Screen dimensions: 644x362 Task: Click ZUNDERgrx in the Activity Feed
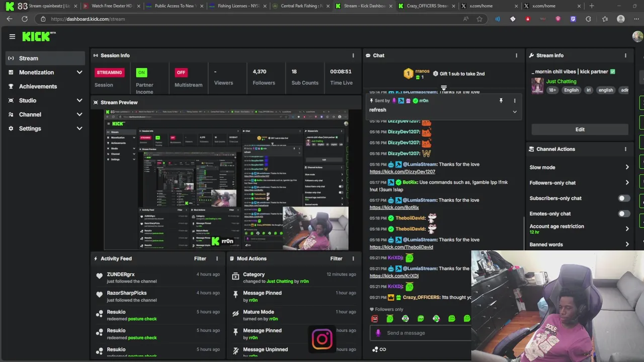tap(121, 275)
